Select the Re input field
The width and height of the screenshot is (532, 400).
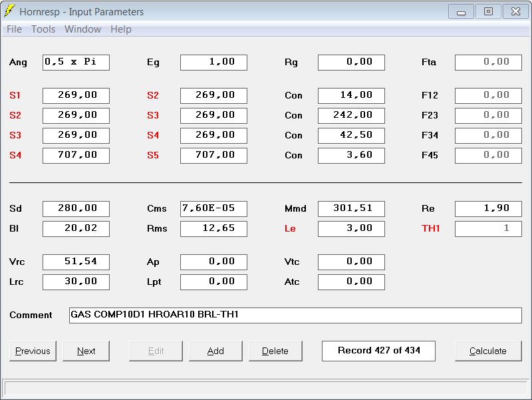[488, 208]
